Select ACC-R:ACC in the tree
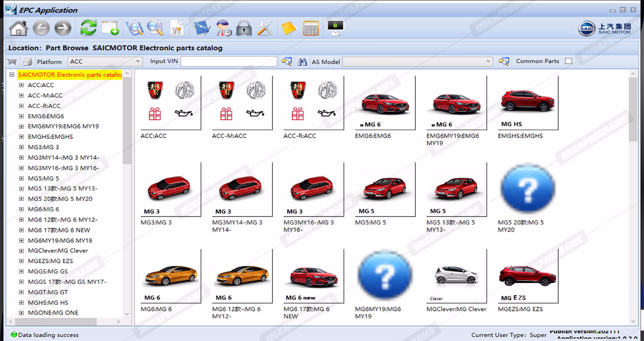This screenshot has height=341, width=644. coord(44,106)
